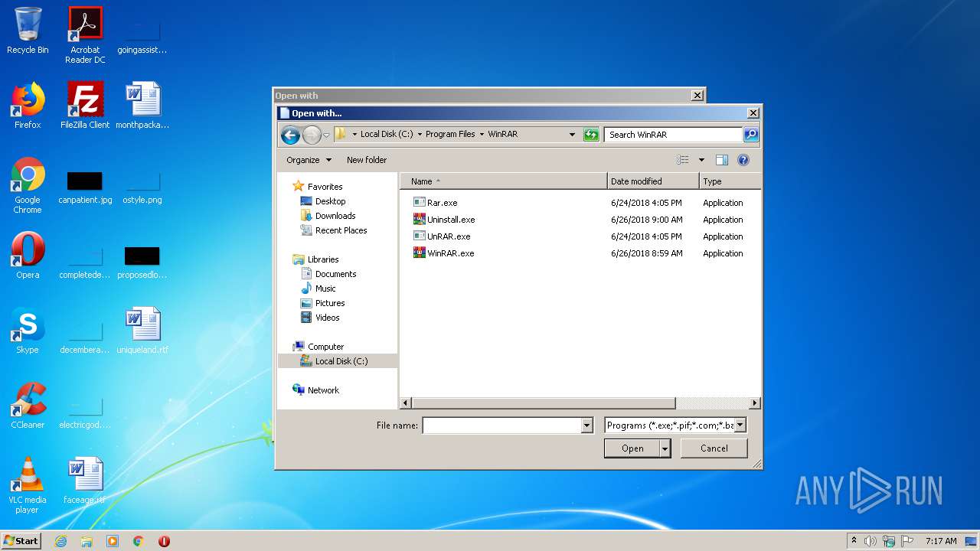The height and width of the screenshot is (551, 980).
Task: Expand the address bar history dropdown
Action: [572, 135]
